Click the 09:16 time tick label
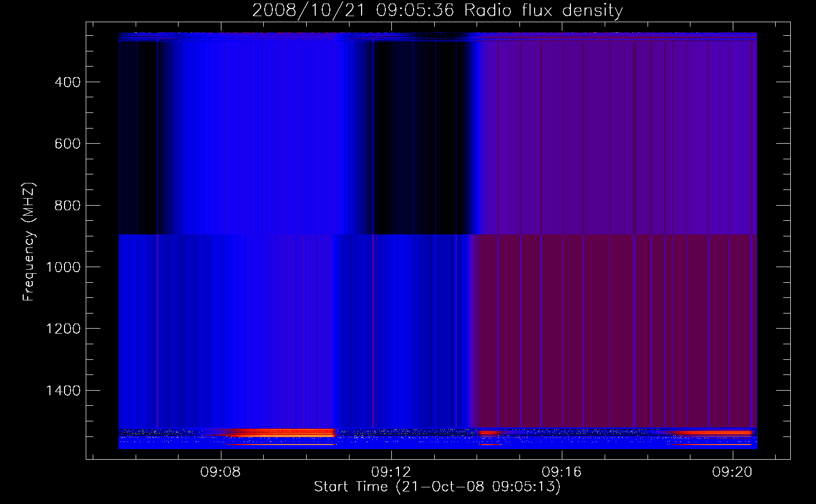Viewport: 816px width, 504px height. click(x=561, y=472)
